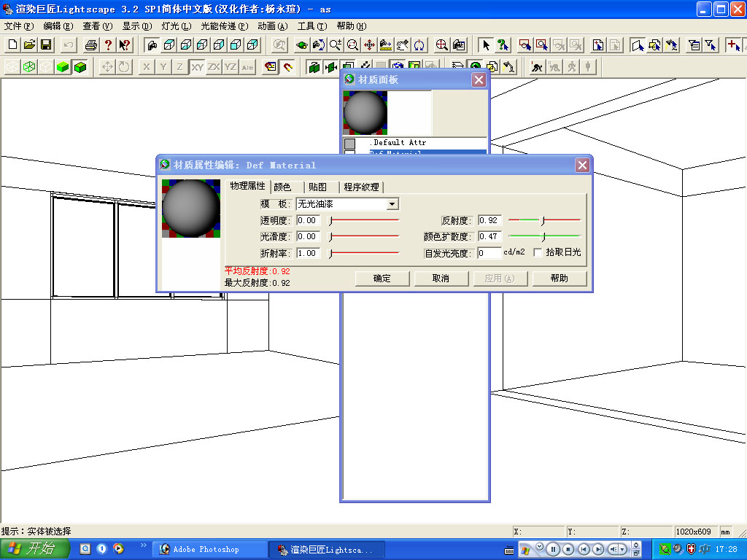Click the orbit view green eye icon
The image size is (747, 560).
[301, 45]
